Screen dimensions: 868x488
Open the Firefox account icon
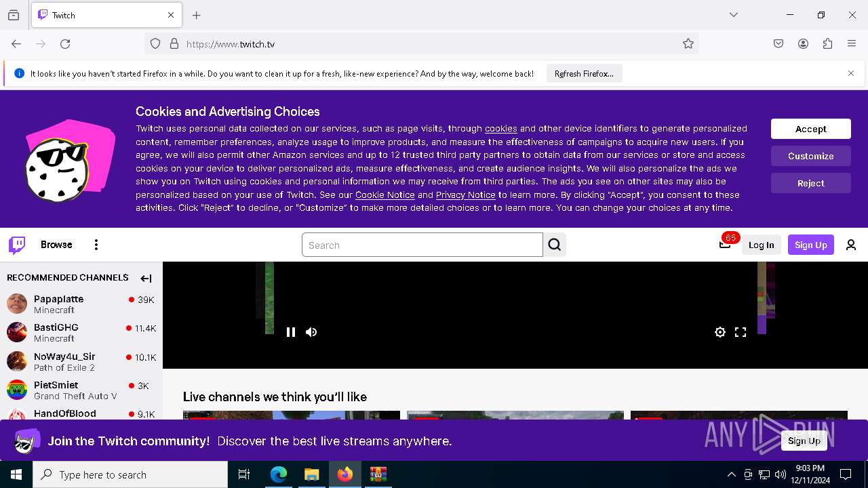(803, 44)
